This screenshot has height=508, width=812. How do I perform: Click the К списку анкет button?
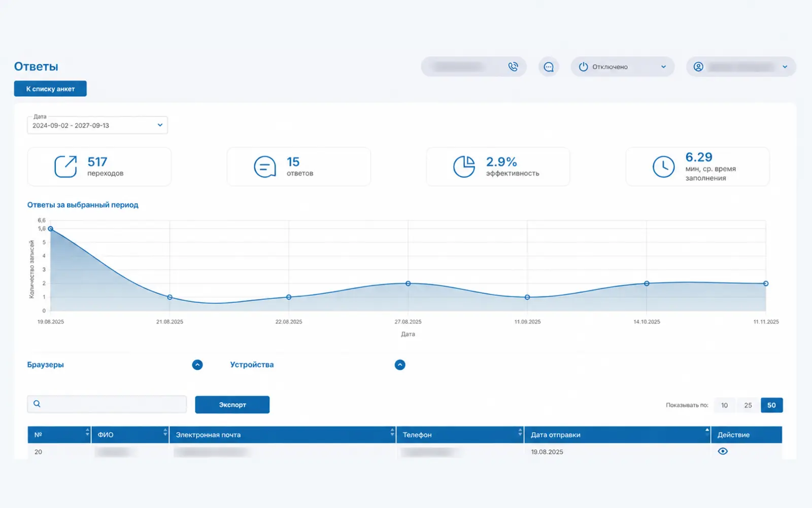(50, 88)
